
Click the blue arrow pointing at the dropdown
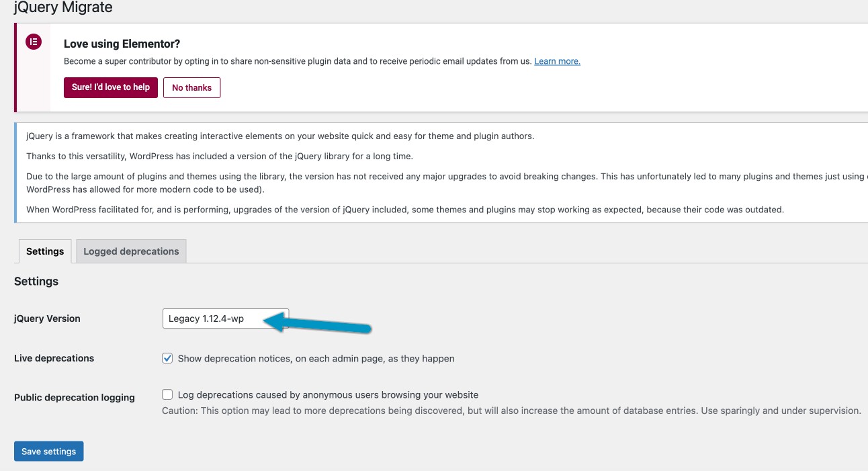322,324
